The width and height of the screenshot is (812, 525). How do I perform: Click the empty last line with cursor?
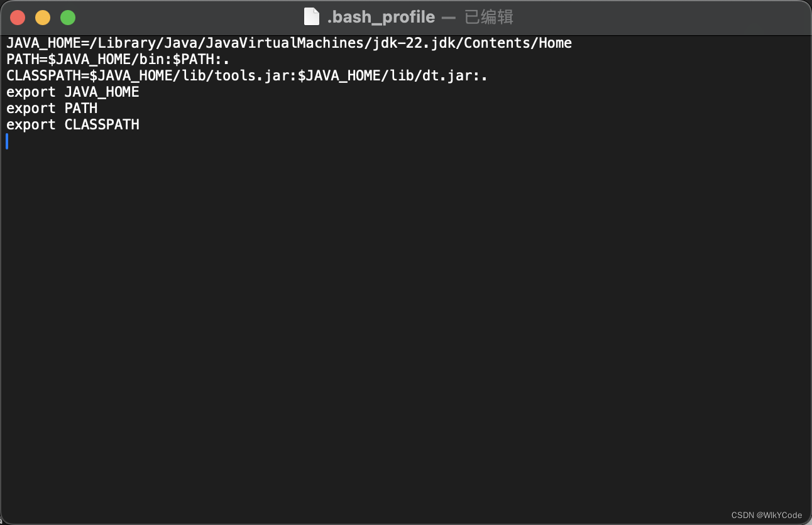pos(406,141)
